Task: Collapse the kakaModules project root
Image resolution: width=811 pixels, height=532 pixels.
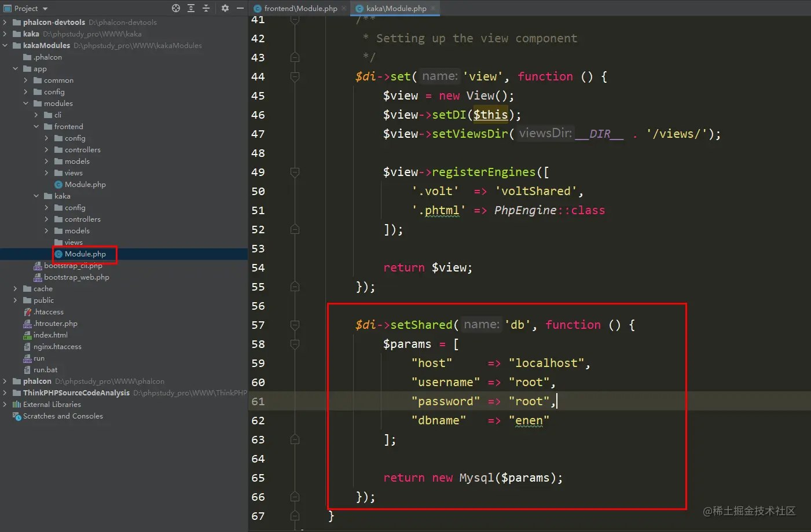Action: (5, 46)
